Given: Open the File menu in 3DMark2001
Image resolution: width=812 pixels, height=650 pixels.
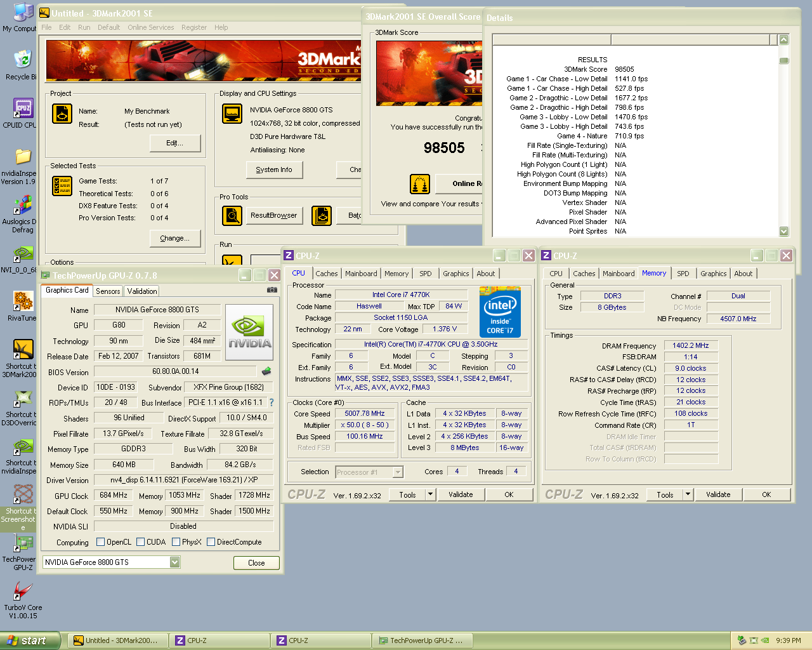Looking at the screenshot, I should (46, 27).
